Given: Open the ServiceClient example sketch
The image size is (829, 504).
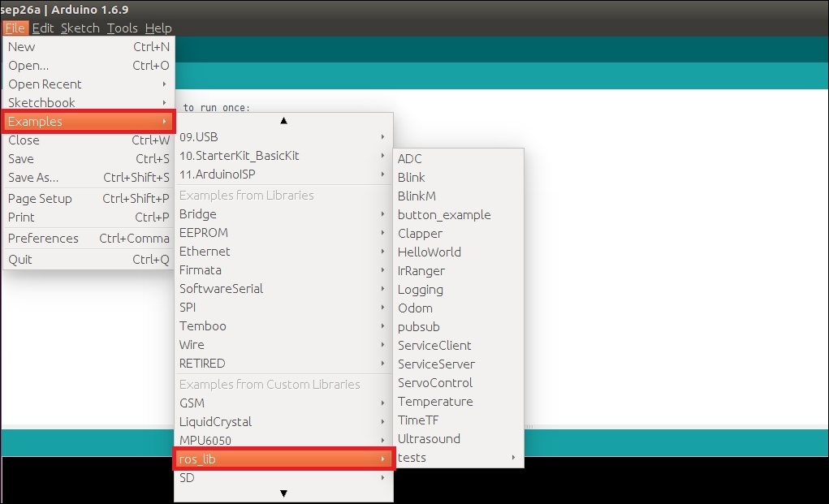Looking at the screenshot, I should [459, 346].
